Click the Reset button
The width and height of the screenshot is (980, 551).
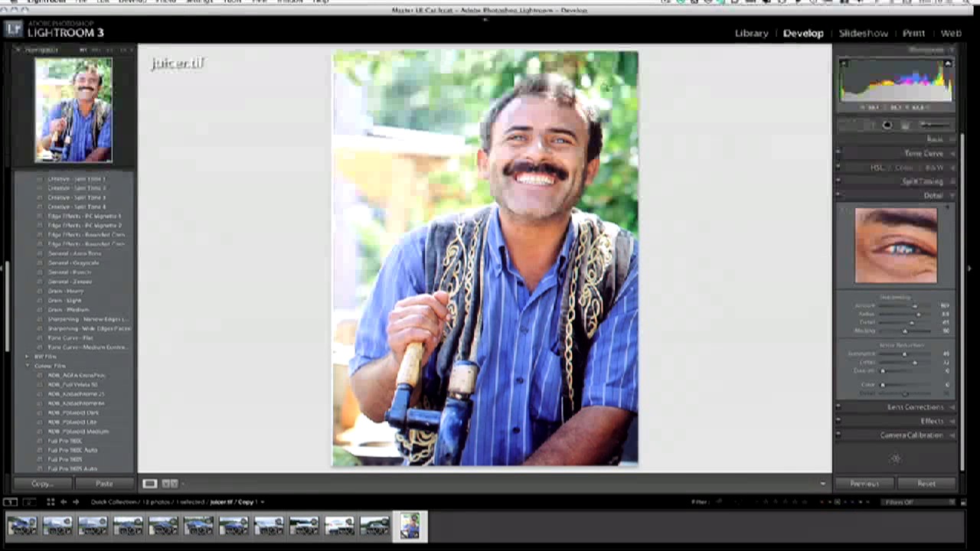click(926, 484)
